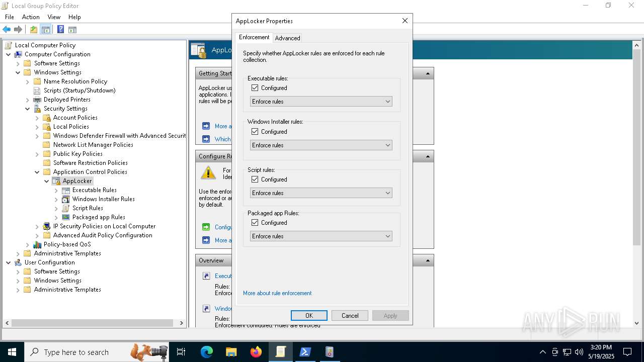The width and height of the screenshot is (644, 362).
Task: Select the Windows Installer Rules icon
Action: (65, 199)
